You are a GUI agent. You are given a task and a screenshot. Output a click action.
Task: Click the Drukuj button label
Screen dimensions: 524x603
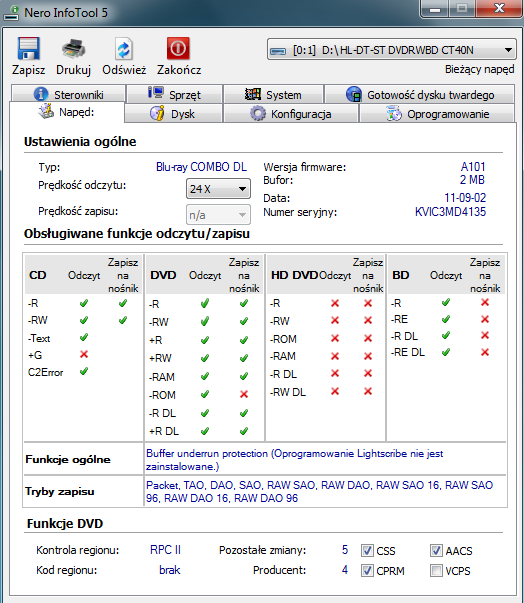[73, 70]
